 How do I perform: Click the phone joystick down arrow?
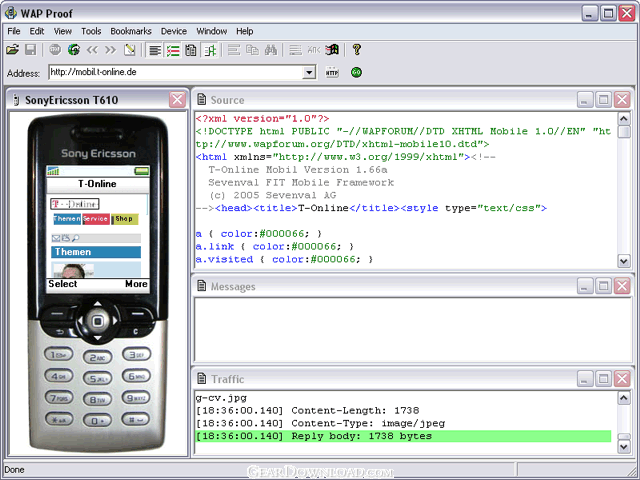[x=98, y=338]
